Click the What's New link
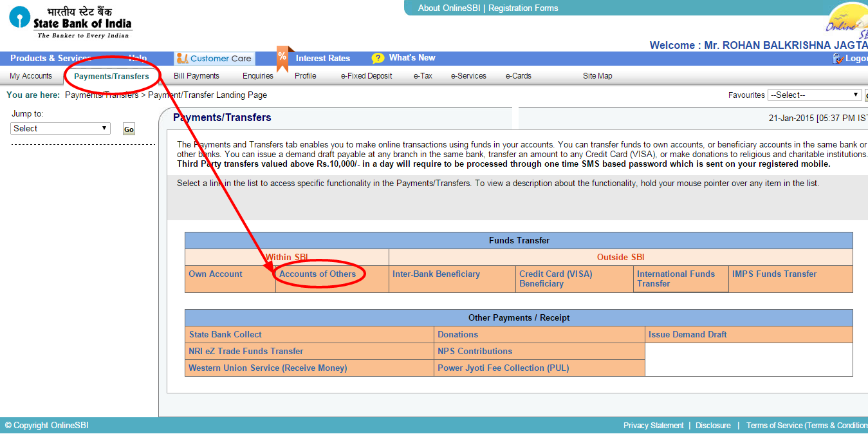 [412, 58]
